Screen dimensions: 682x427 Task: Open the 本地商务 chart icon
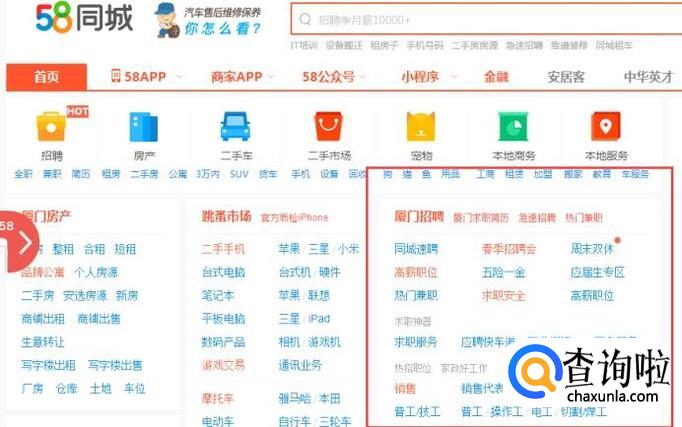pyautogui.click(x=513, y=127)
